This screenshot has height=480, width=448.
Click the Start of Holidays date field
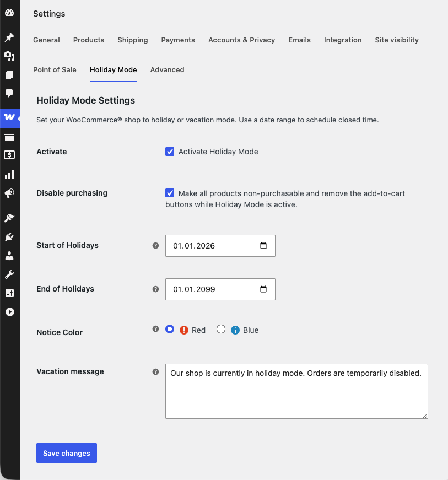220,246
